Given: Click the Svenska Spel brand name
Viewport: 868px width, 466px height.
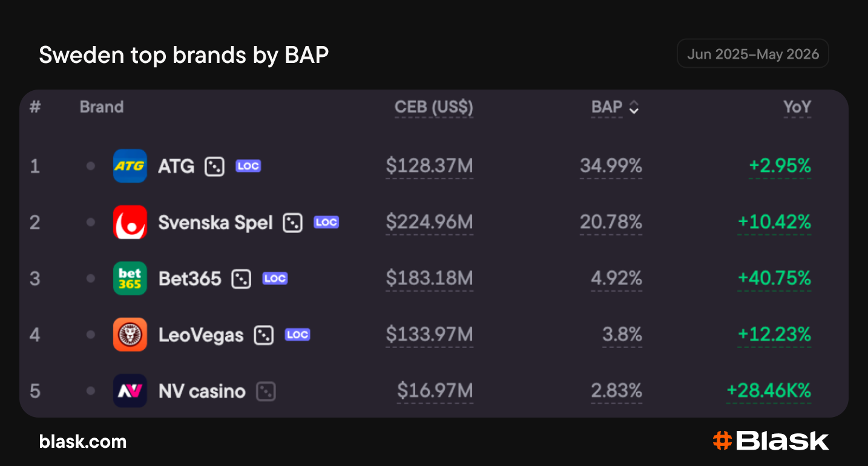Looking at the screenshot, I should click(x=215, y=223).
